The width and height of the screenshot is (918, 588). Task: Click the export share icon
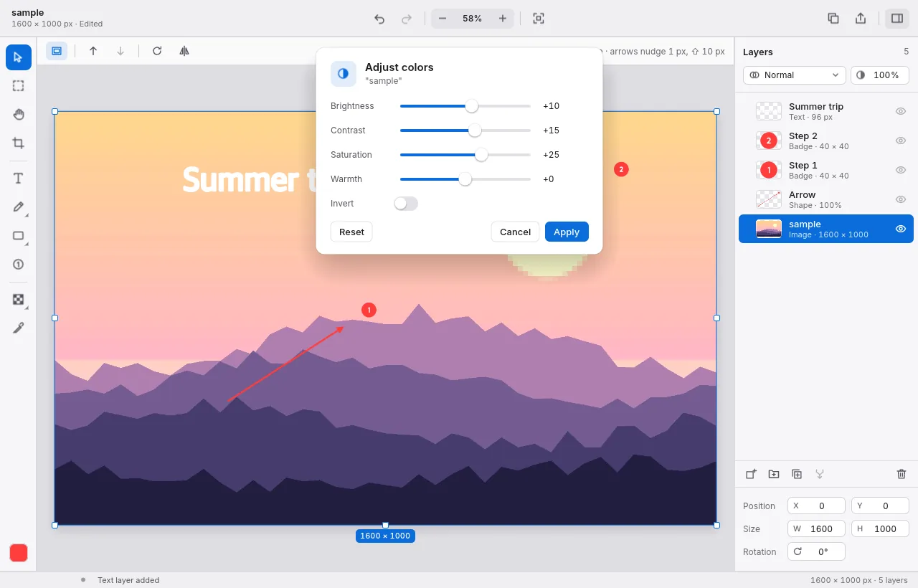[x=861, y=19]
